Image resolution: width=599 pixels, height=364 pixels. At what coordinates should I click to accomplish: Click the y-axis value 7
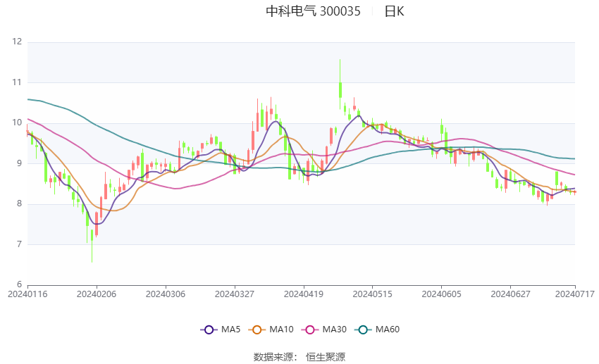pyautogui.click(x=20, y=244)
